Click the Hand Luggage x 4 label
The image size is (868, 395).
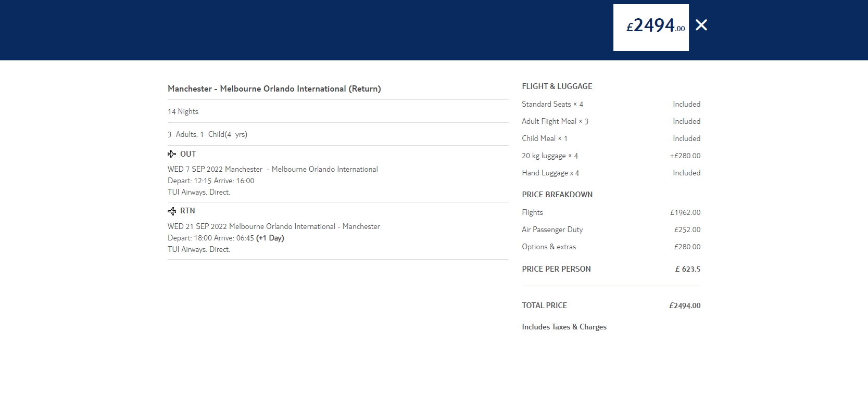click(550, 173)
